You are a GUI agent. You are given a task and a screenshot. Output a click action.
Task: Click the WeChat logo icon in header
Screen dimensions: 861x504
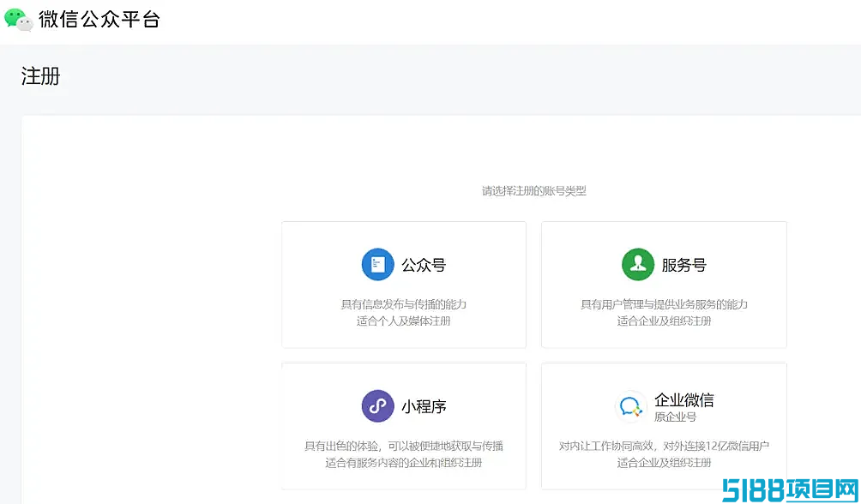(x=19, y=20)
